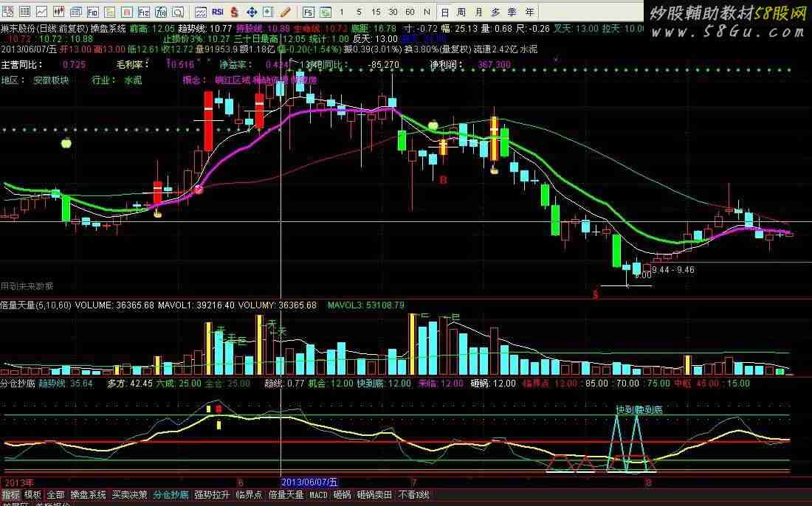This screenshot has height=506, width=812.
Task: Click the magnifier search toolbar icon
Action: pos(178,11)
